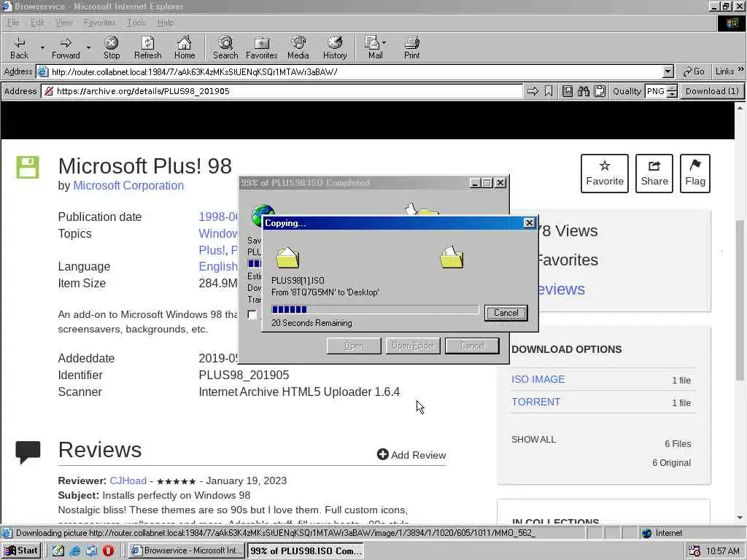Click Download (1) button
This screenshot has height=560, width=747.
coord(712,91)
